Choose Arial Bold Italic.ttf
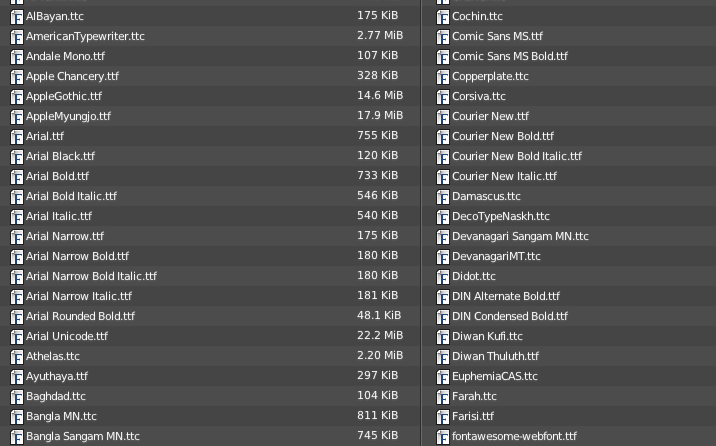This screenshot has width=716, height=446. coord(72,196)
